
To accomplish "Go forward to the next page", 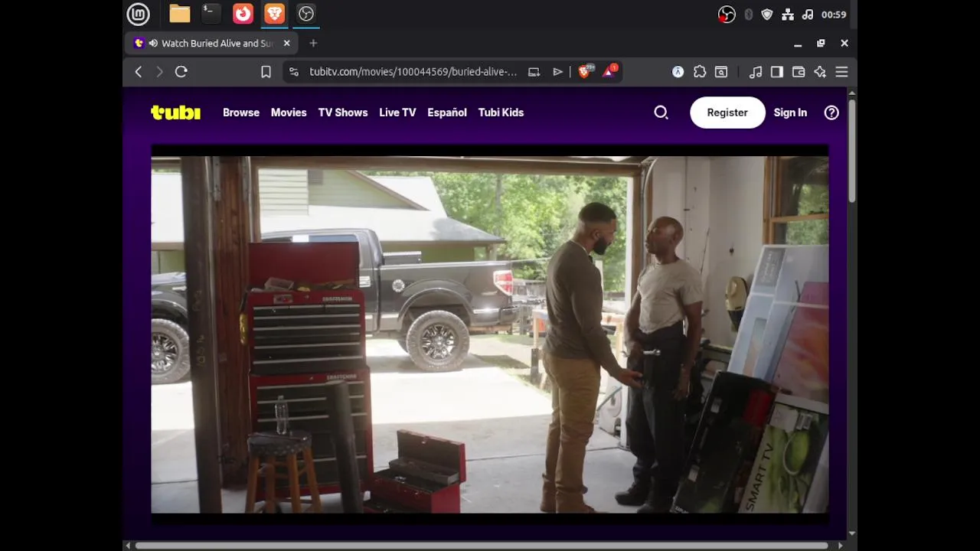I will coord(159,72).
